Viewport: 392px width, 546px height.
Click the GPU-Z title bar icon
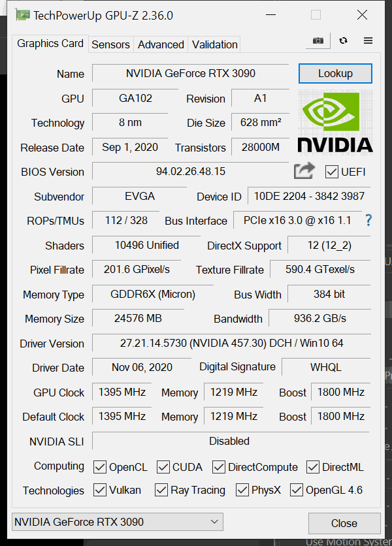pos(22,15)
